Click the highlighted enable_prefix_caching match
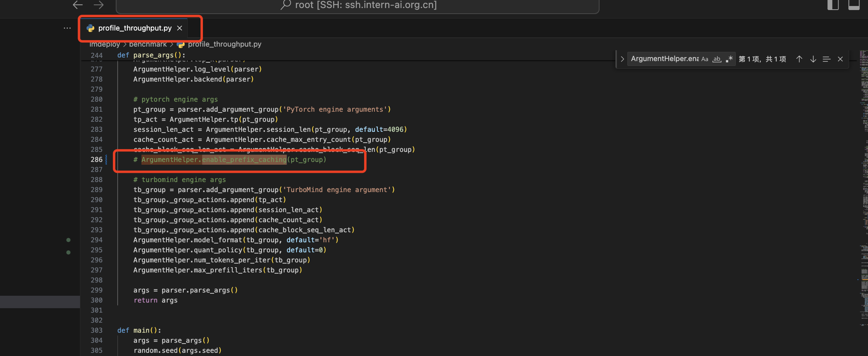The width and height of the screenshot is (868, 356). (x=244, y=160)
